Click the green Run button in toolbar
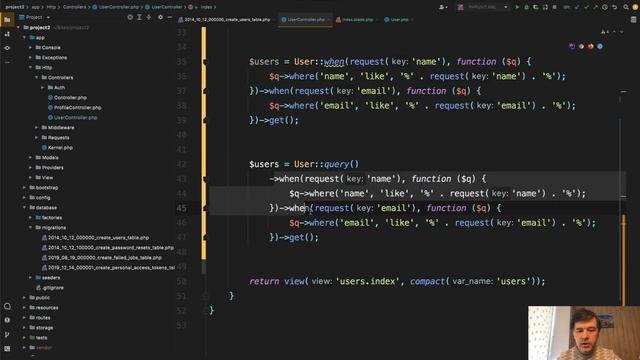640x360 pixels. (x=517, y=7)
